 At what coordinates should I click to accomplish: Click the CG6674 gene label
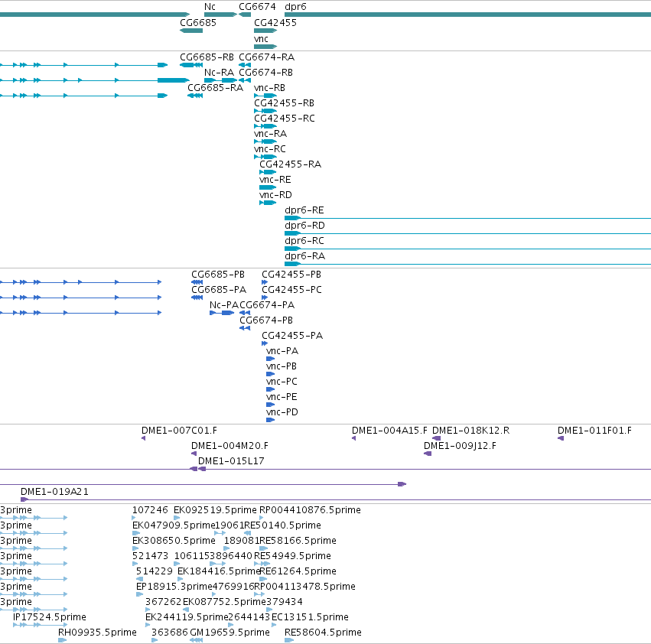tap(257, 7)
